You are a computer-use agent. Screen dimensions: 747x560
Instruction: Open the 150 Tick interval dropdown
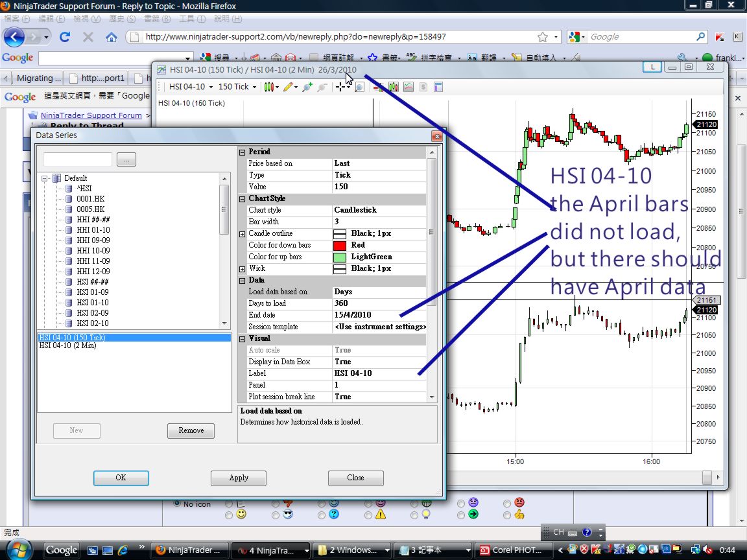(x=237, y=87)
